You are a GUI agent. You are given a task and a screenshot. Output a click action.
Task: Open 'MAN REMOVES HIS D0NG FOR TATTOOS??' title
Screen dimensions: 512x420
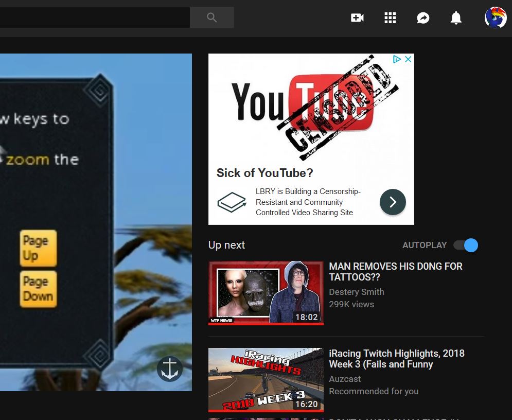(396, 272)
